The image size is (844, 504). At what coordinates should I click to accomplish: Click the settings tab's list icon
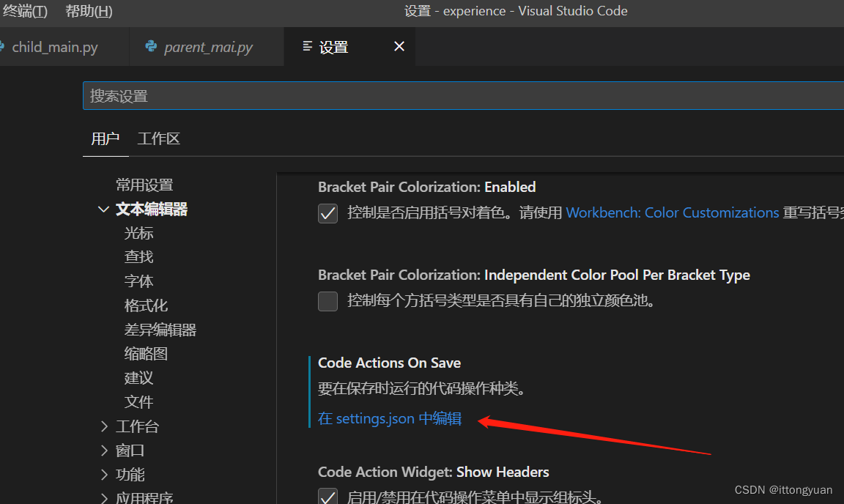point(308,47)
